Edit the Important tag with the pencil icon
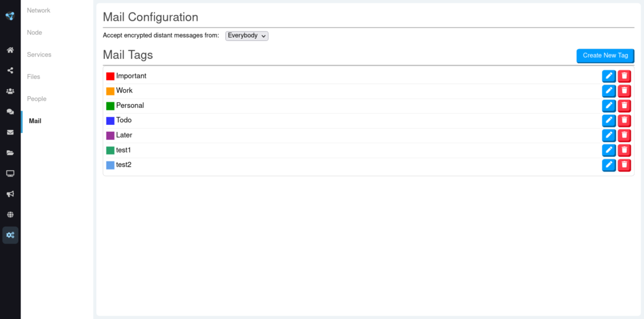 (x=609, y=76)
